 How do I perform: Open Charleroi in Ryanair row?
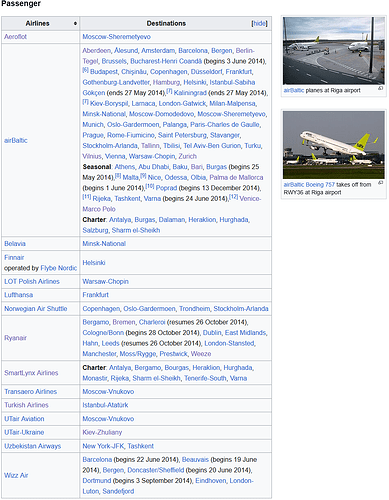point(152,322)
